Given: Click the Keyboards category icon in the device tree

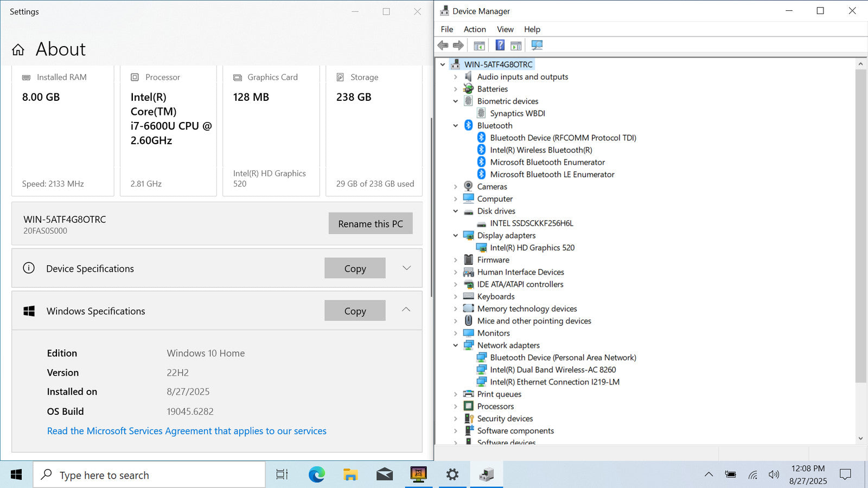Looking at the screenshot, I should tap(469, 297).
